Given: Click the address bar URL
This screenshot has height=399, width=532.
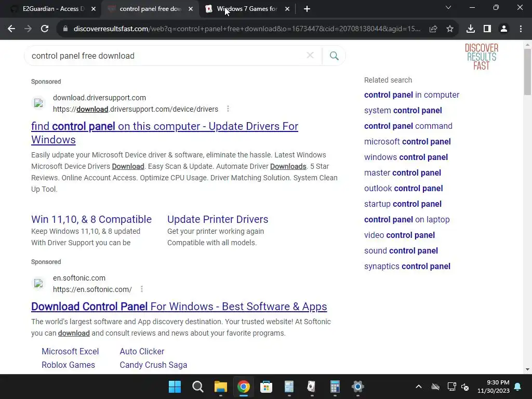Looking at the screenshot, I should click(x=247, y=29).
